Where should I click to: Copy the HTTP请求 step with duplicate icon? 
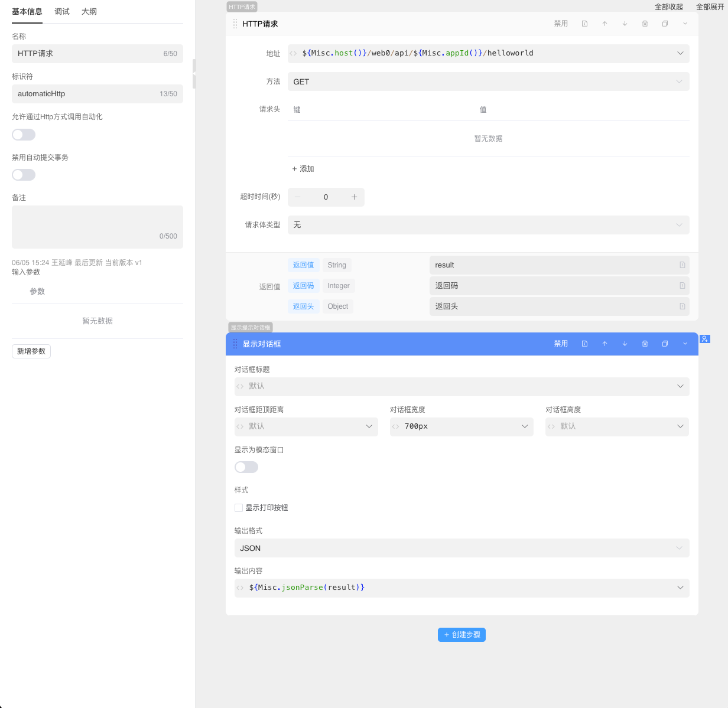[665, 24]
